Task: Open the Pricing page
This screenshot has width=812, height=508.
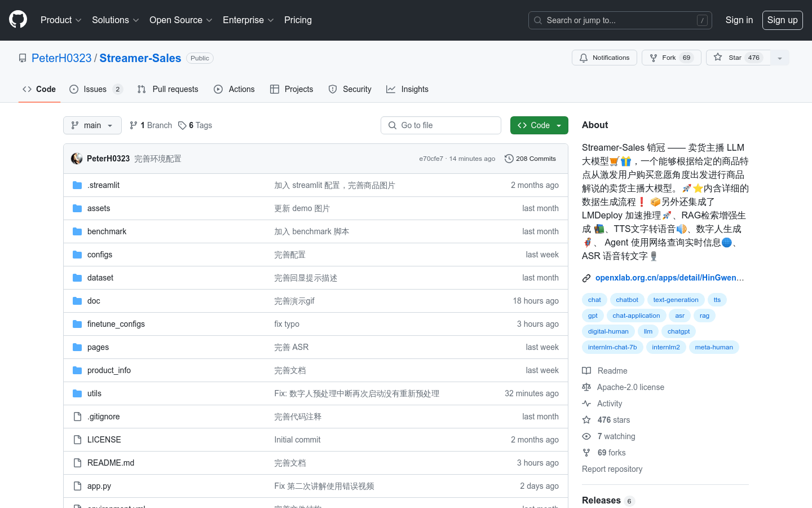Action: 298,20
